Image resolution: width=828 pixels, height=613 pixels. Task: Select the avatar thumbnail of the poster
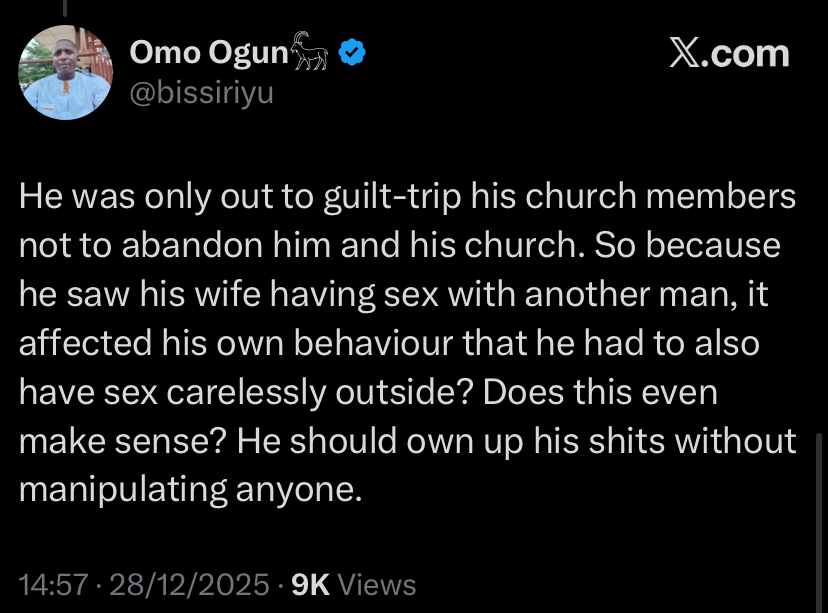[65, 72]
